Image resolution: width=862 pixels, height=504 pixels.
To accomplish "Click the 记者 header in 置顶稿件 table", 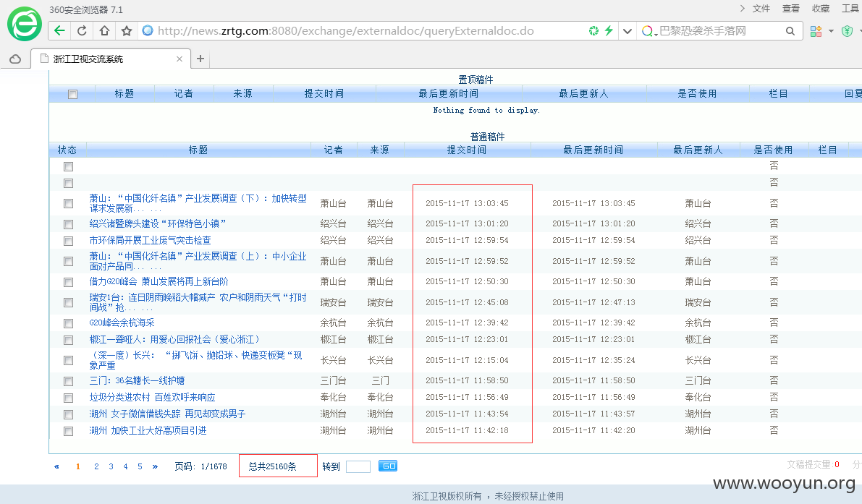I will (x=183, y=93).
